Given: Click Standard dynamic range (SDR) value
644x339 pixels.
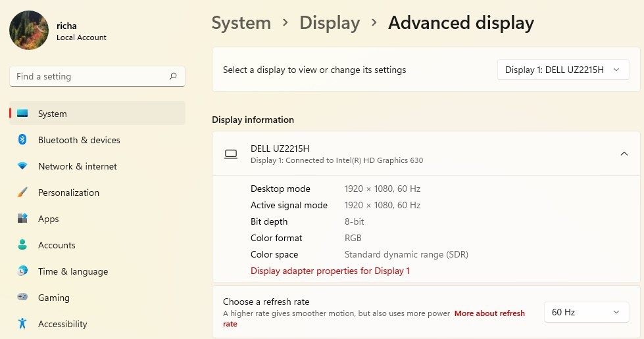Looking at the screenshot, I should pos(407,254).
